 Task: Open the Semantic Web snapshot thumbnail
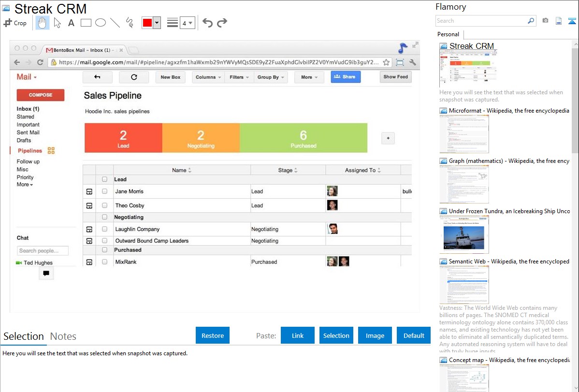coord(464,284)
